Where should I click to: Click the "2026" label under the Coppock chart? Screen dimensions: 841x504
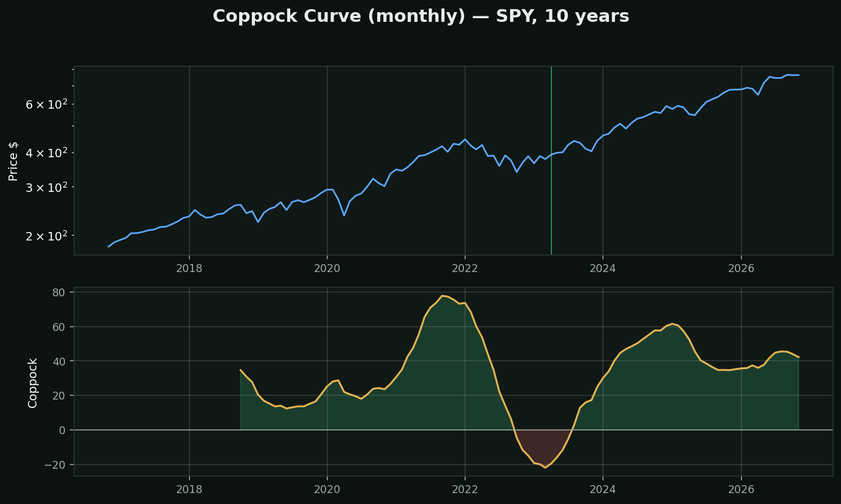(741, 489)
